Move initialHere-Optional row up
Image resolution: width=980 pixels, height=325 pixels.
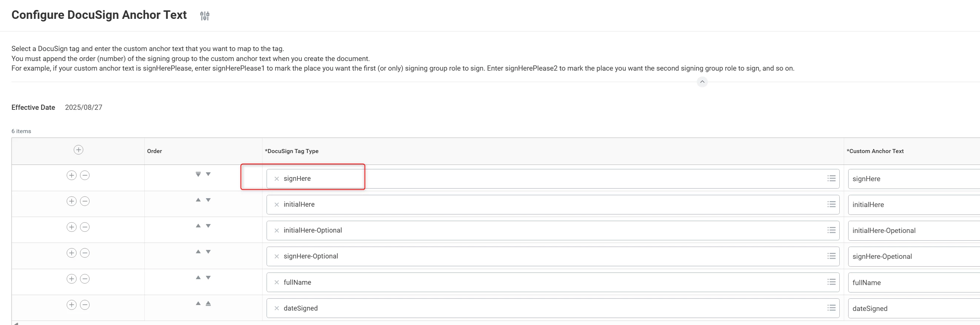click(x=198, y=226)
